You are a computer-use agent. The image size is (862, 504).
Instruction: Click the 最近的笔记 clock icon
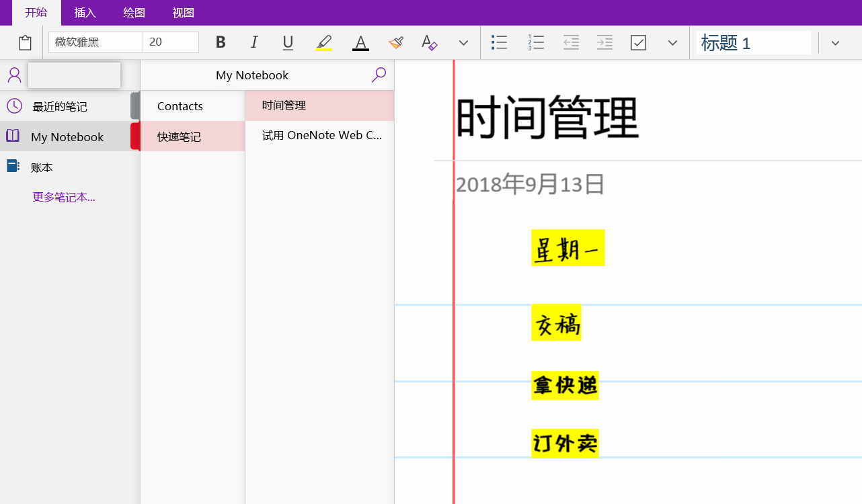[14, 106]
